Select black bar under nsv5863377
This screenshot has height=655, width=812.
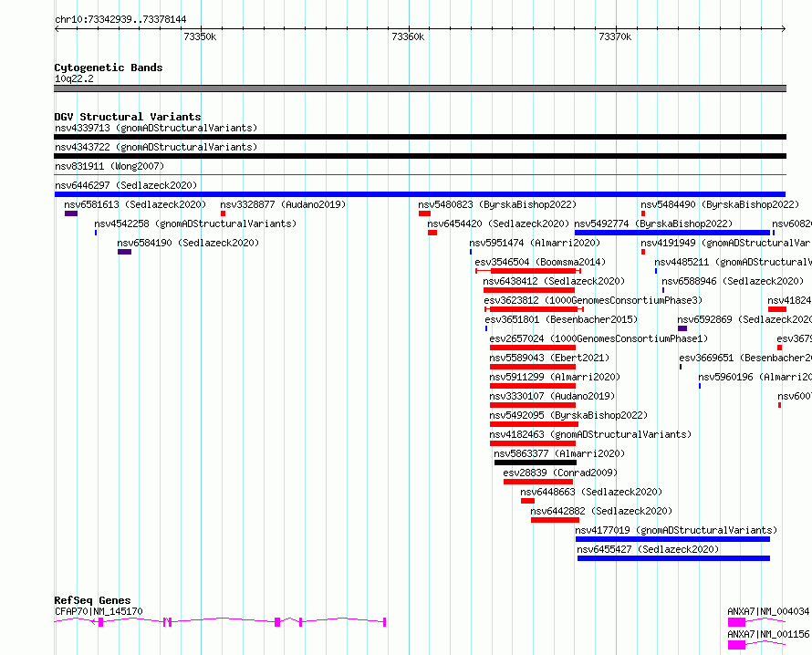[536, 463]
